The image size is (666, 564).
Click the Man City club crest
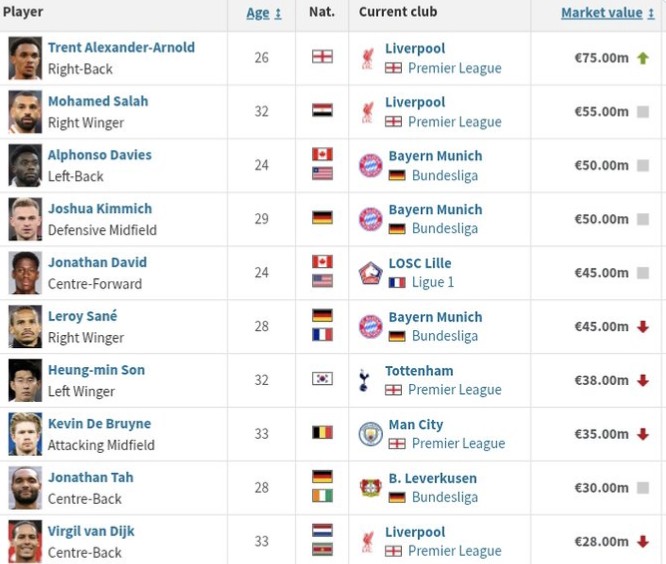point(371,434)
